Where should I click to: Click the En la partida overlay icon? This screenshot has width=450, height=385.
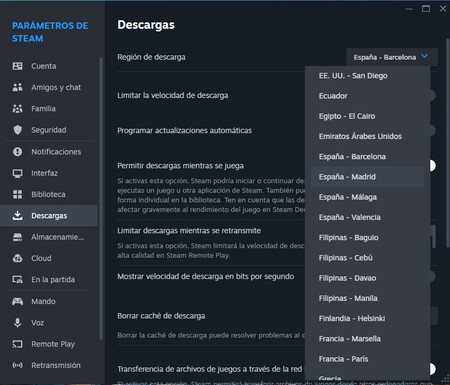(17, 280)
